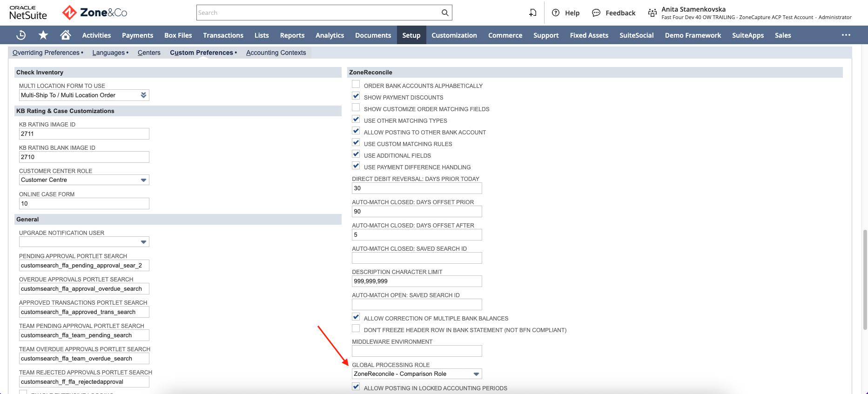
Task: Click the search magnifier icon
Action: click(x=445, y=13)
